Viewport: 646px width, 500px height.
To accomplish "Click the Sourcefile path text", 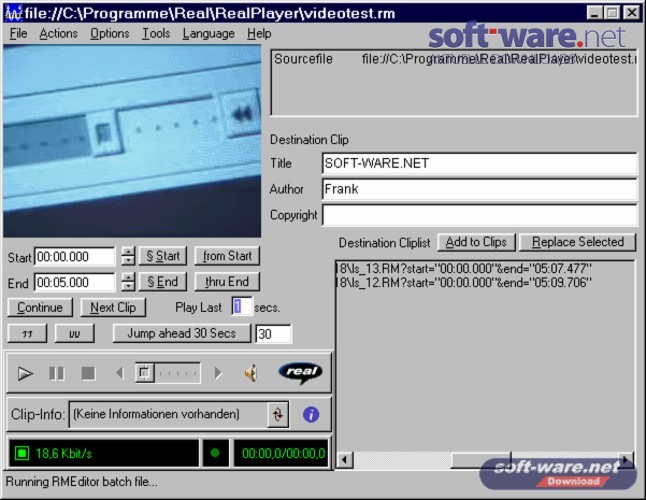I will (x=499, y=59).
